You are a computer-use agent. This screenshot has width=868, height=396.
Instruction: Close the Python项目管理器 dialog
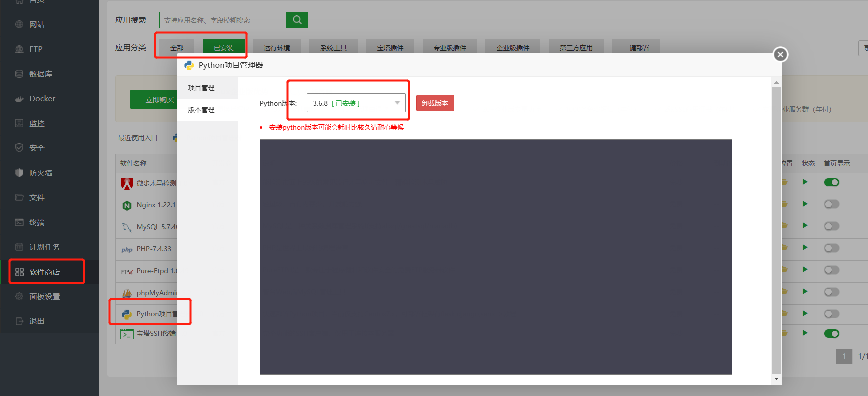pos(780,54)
